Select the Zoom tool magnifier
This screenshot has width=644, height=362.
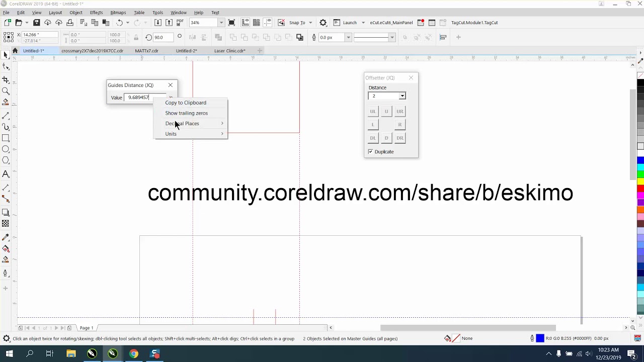tap(6, 91)
